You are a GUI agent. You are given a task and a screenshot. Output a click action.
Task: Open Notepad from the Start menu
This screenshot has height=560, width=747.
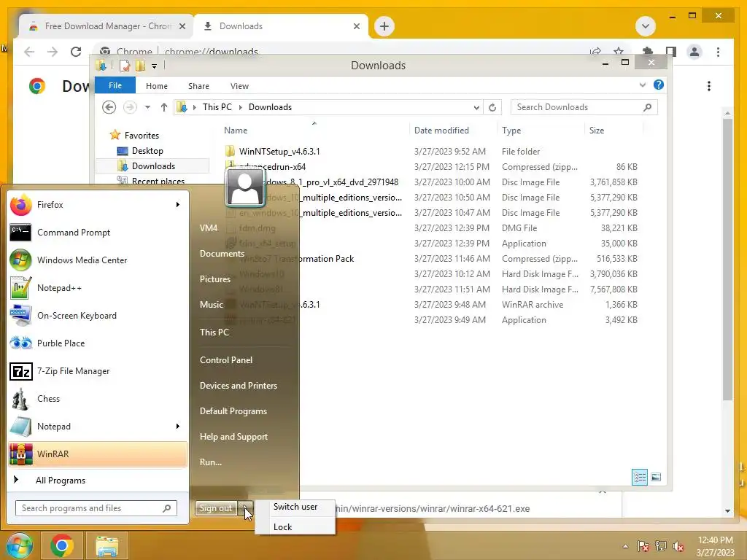(98, 426)
